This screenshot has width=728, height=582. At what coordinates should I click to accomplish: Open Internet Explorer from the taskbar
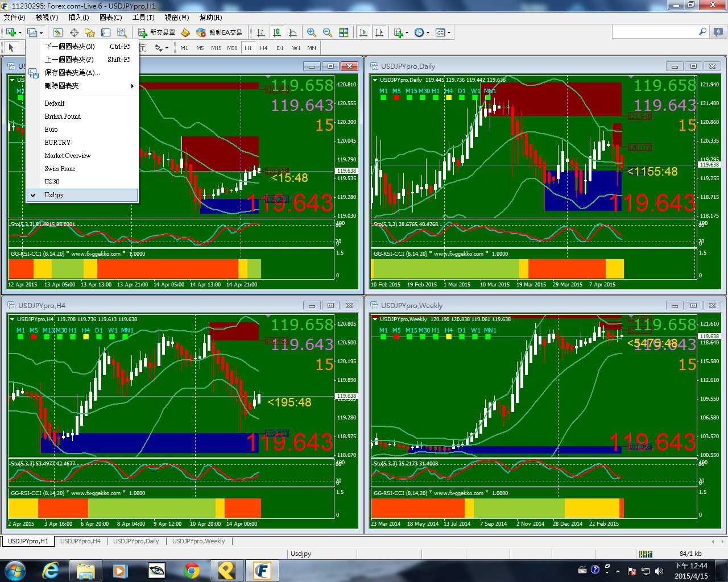coord(51,570)
